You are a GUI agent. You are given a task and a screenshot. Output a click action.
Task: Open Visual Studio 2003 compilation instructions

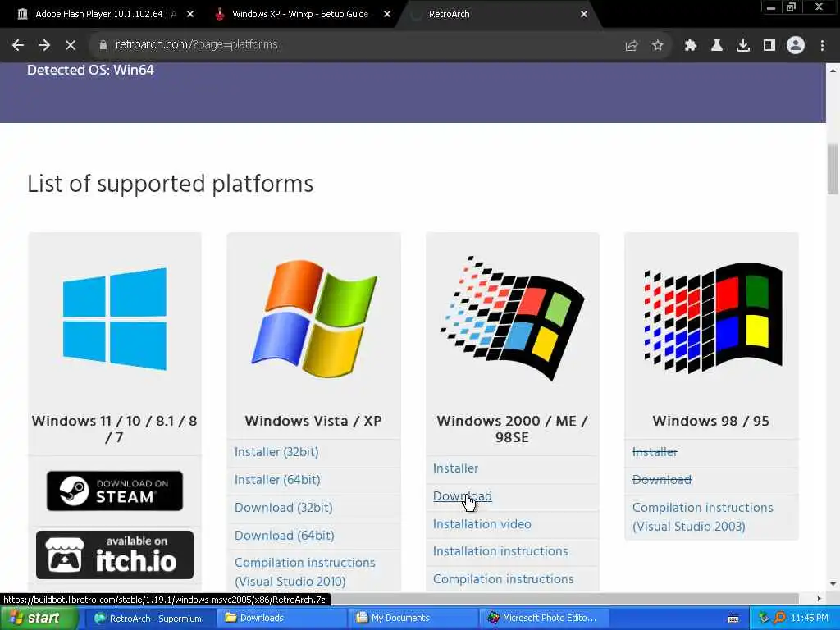coord(702,517)
